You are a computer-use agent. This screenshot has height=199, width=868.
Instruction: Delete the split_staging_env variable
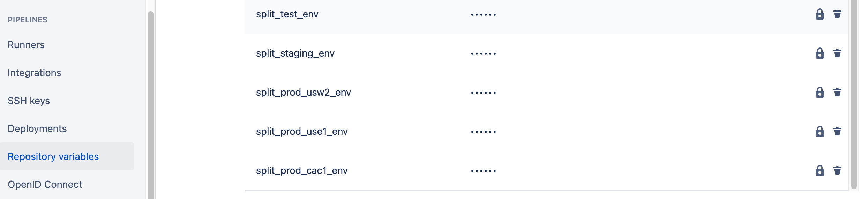tap(837, 53)
